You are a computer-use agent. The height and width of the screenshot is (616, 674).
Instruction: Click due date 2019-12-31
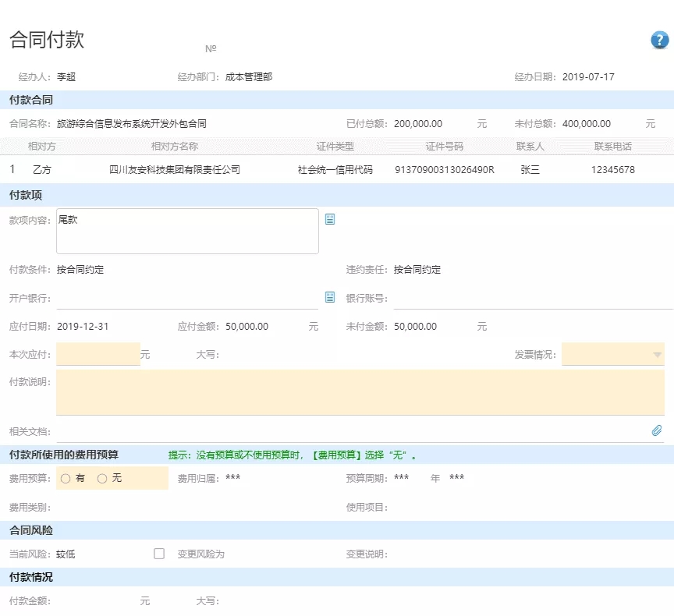point(83,327)
